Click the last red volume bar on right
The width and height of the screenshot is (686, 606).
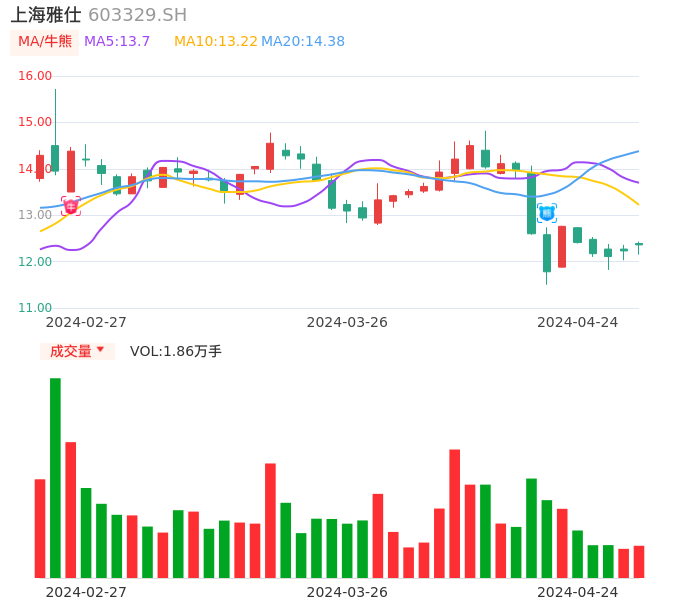point(639,562)
